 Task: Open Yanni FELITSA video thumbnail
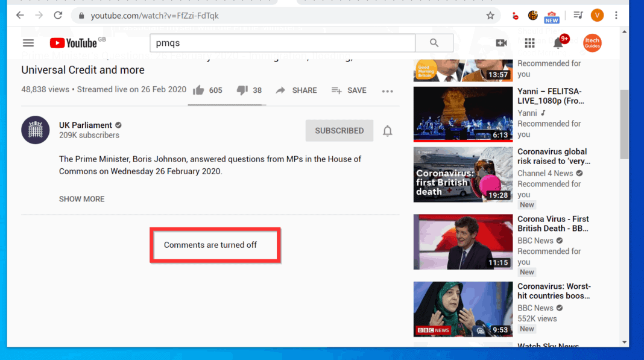(x=463, y=114)
